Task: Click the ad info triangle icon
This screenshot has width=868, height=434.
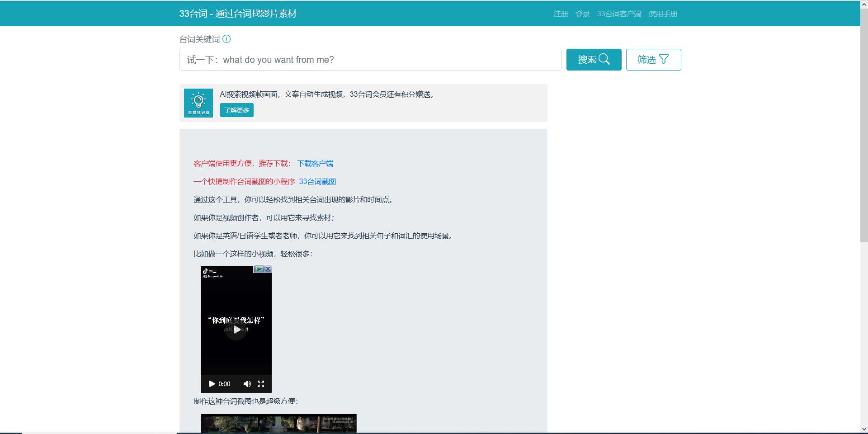Action: pos(259,269)
